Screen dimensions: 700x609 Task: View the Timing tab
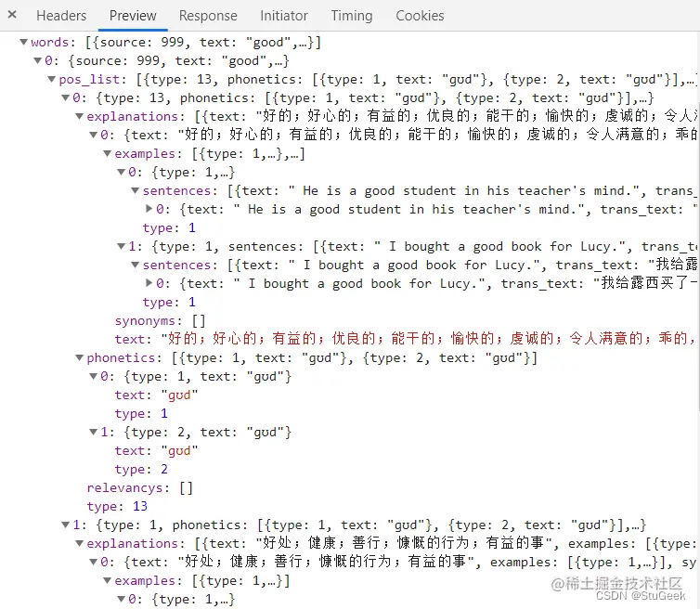click(x=352, y=16)
